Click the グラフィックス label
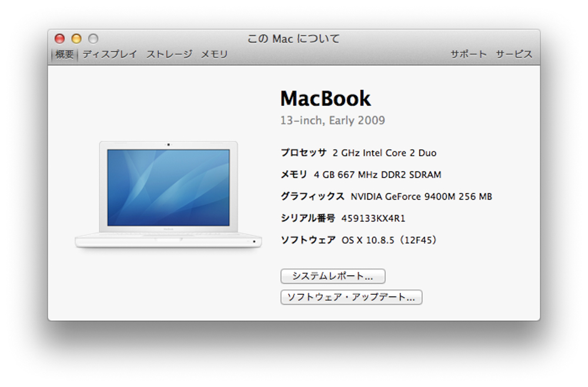 (x=312, y=196)
